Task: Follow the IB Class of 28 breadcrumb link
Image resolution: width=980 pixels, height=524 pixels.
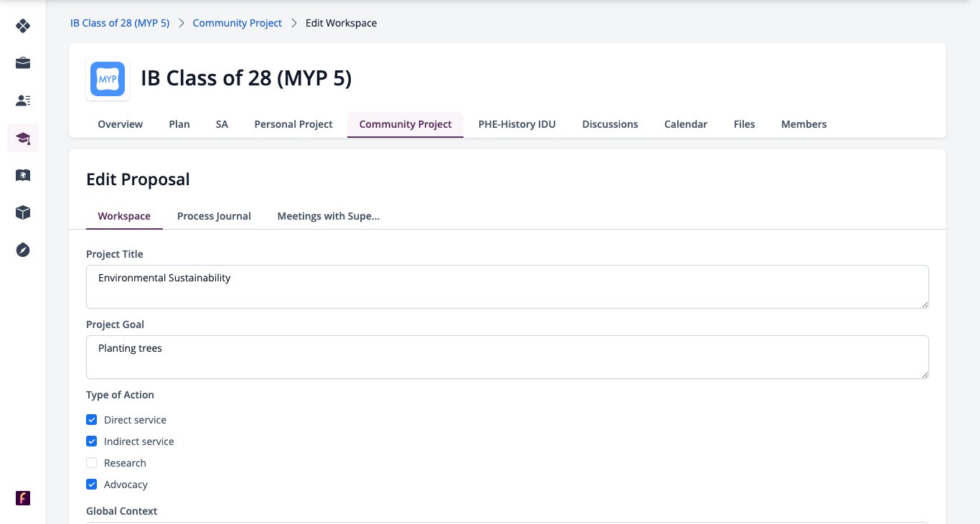Action: [120, 23]
